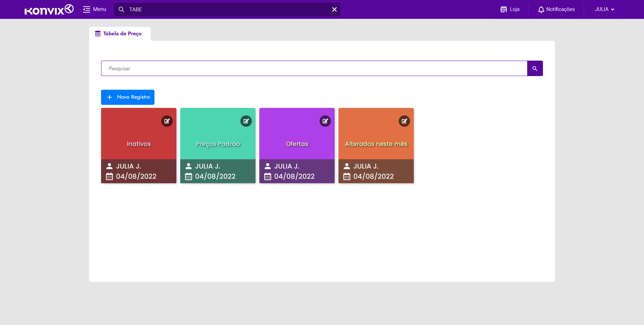
Task: Click the edit icon on Inativos card
Action: point(167,121)
